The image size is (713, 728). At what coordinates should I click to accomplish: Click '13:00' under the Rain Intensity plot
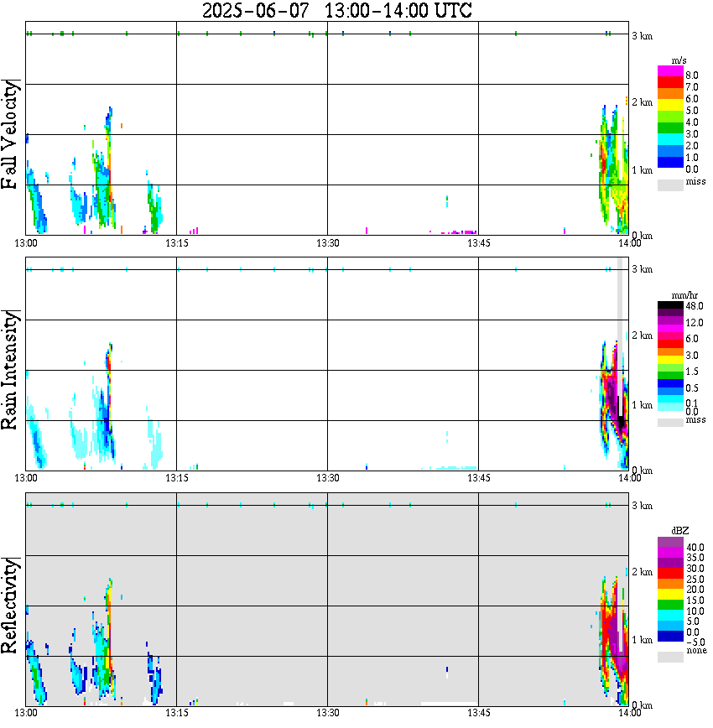tap(26, 478)
